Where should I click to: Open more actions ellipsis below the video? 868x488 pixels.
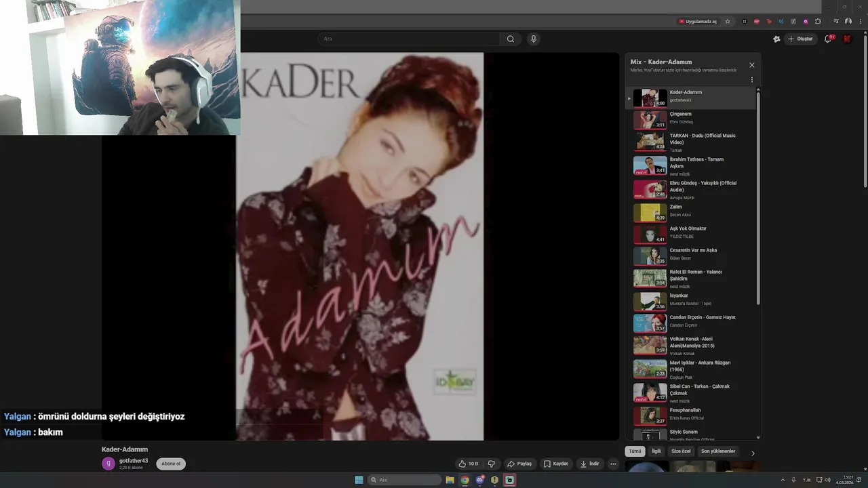click(613, 464)
